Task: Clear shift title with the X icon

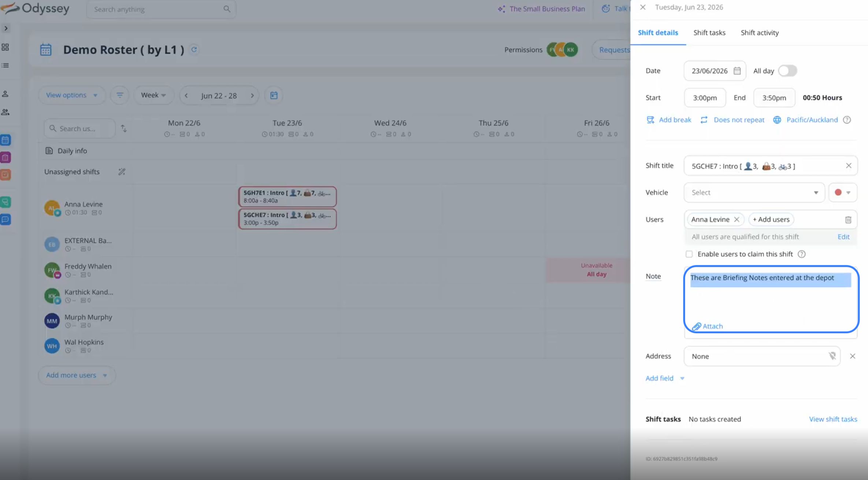Action: pos(848,166)
